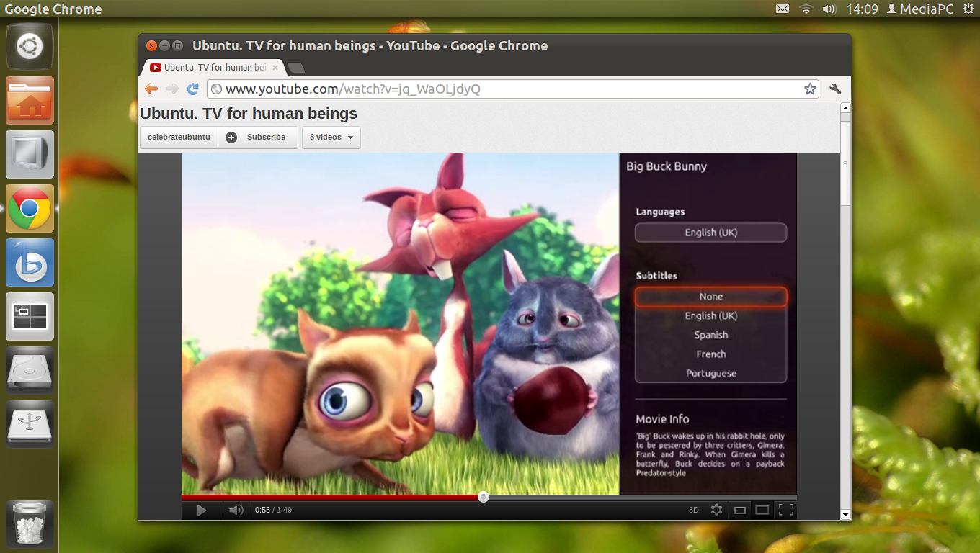Click the Big Buck Bunny title text
980x553 pixels.
(667, 166)
